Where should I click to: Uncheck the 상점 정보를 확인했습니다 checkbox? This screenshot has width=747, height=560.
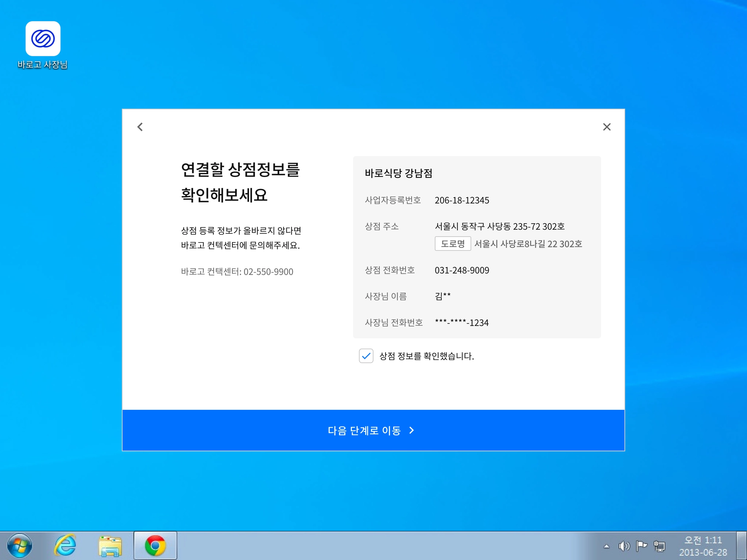coord(366,356)
